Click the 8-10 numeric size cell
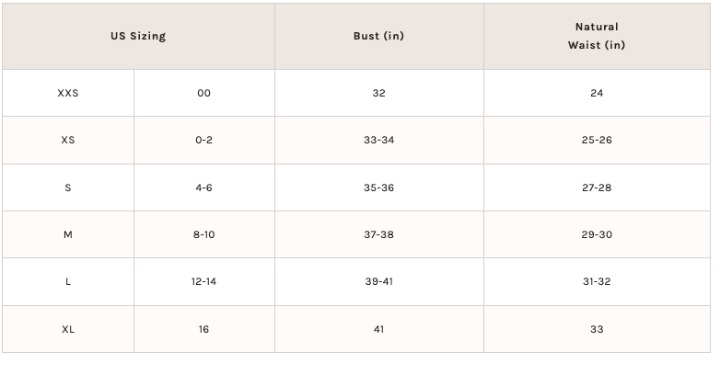 [204, 235]
